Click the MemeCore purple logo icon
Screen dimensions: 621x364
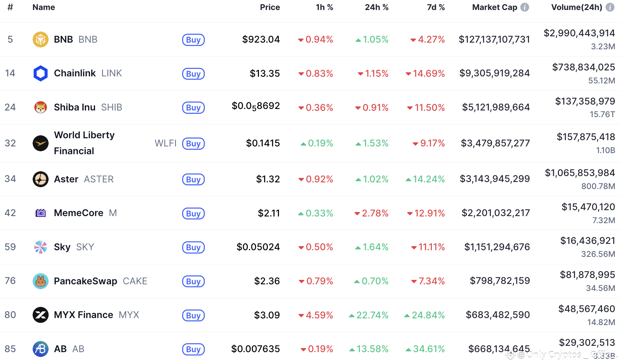(x=40, y=213)
